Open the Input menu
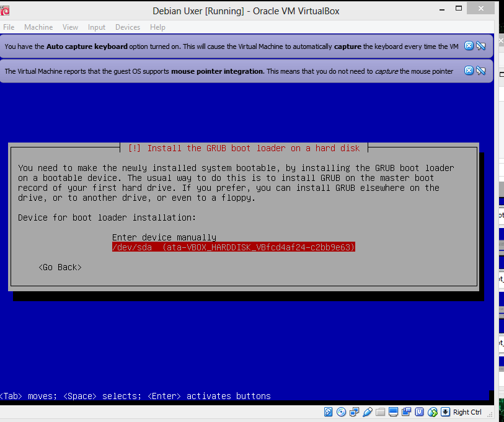Viewport: 504px width, 422px height. (97, 27)
